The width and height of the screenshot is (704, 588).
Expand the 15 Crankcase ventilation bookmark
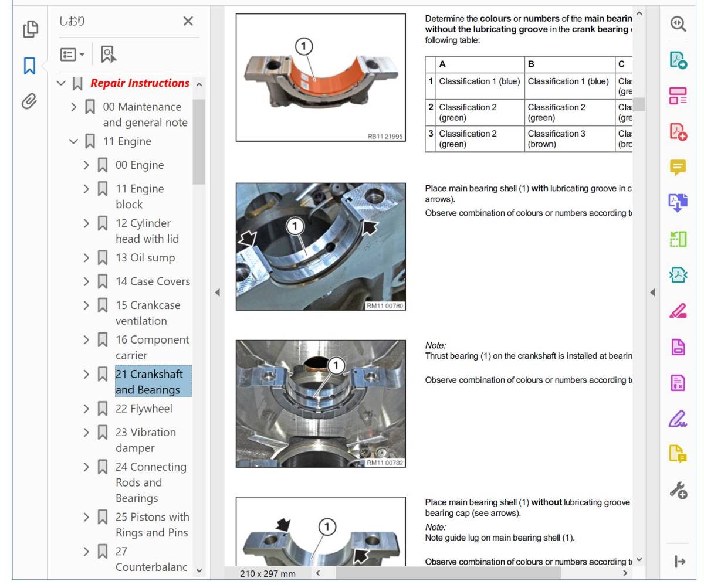(x=86, y=305)
